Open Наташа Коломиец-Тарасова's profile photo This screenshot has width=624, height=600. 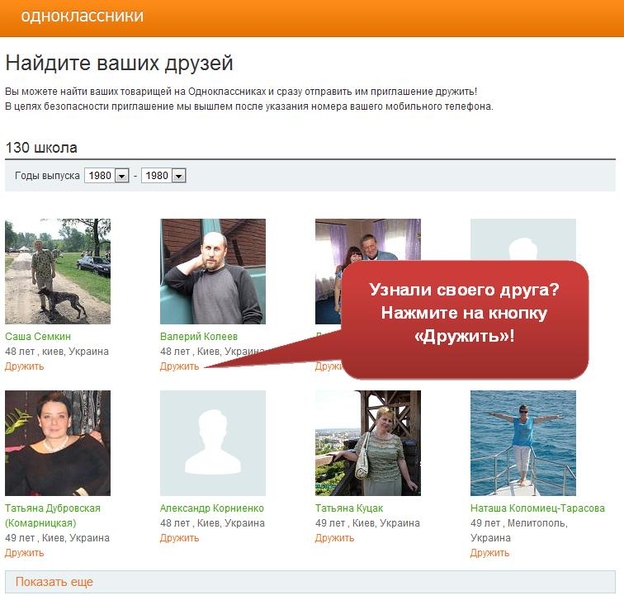[522, 443]
